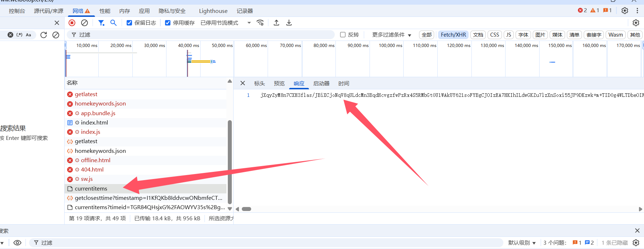Toggle preserve log checkbox
The width and height of the screenshot is (644, 249).
[129, 23]
